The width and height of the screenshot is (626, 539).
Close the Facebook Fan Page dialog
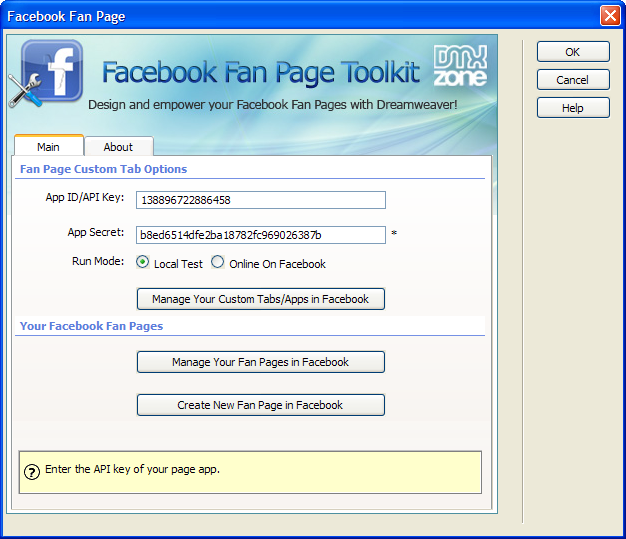click(610, 16)
